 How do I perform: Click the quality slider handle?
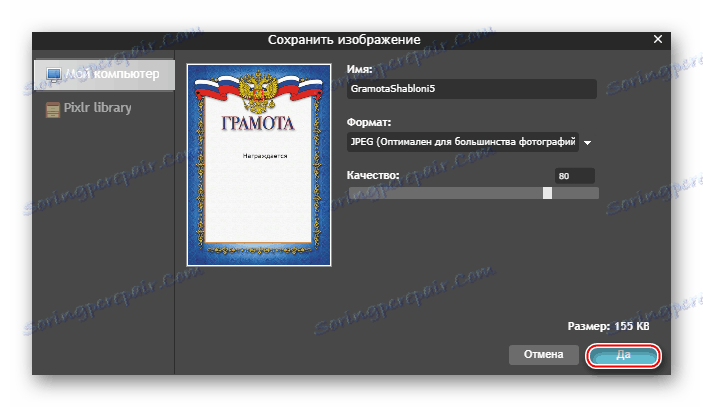tap(547, 193)
